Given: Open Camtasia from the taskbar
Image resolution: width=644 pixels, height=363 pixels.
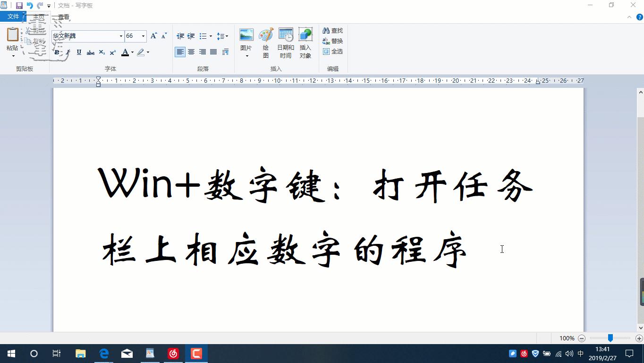Looking at the screenshot, I should click(x=196, y=353).
